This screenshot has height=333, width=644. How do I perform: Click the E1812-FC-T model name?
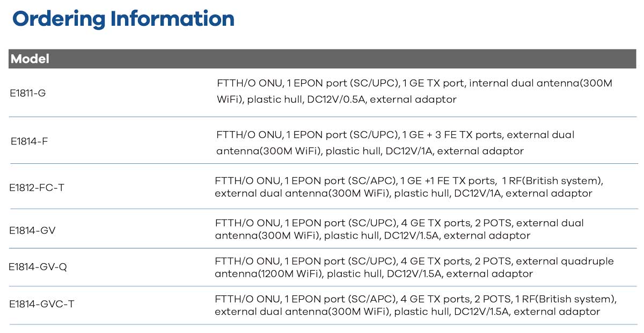click(36, 188)
